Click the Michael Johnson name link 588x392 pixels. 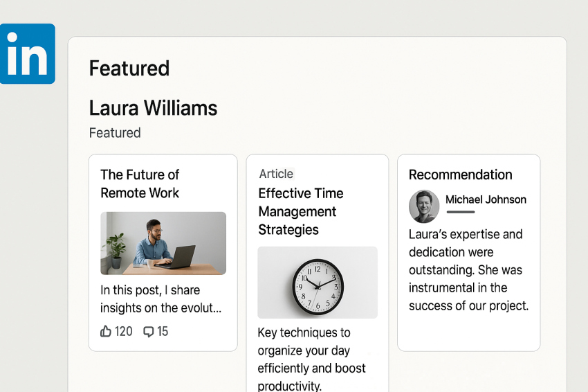point(486,199)
